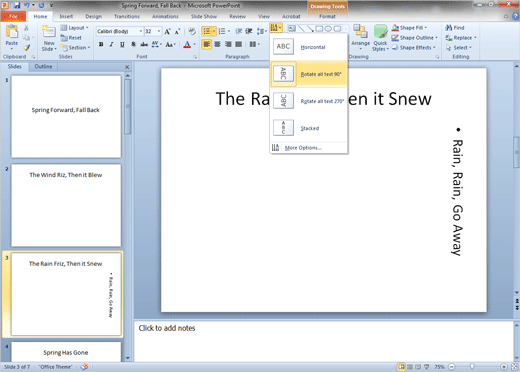Decrease list indent level
520x372 pixels.
click(238, 31)
